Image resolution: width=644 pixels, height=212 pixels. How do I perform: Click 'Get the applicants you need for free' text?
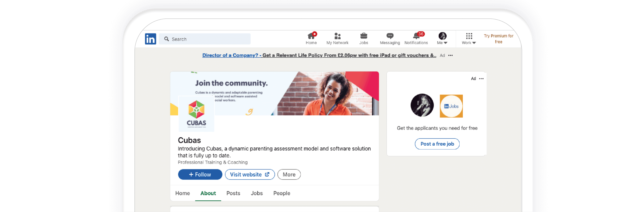point(437,128)
